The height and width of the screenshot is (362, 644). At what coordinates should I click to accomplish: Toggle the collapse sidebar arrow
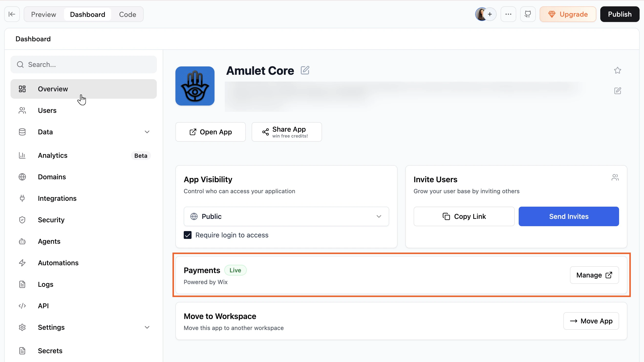(12, 14)
